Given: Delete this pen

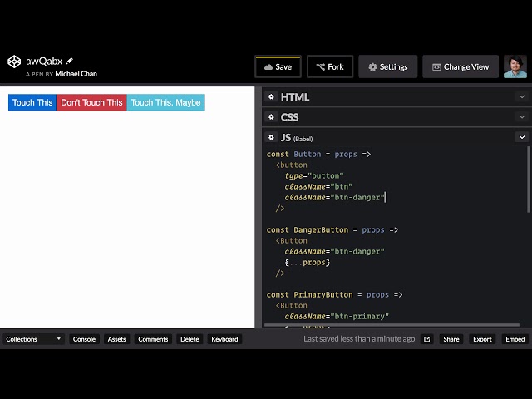Looking at the screenshot, I should [190, 339].
